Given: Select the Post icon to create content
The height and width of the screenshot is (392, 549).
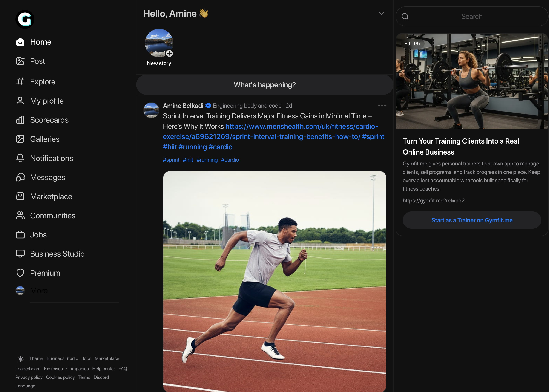Looking at the screenshot, I should tap(37, 61).
